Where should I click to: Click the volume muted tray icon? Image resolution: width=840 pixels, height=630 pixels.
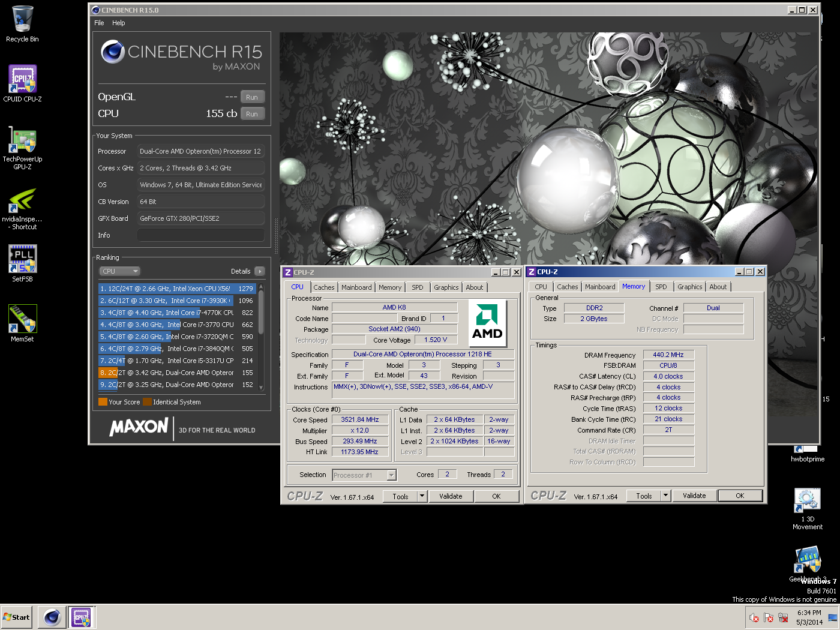pyautogui.click(x=754, y=617)
